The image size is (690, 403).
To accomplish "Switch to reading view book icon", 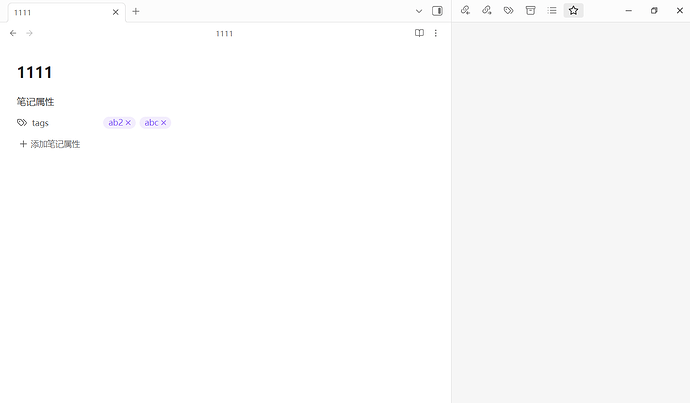I will pos(420,33).
